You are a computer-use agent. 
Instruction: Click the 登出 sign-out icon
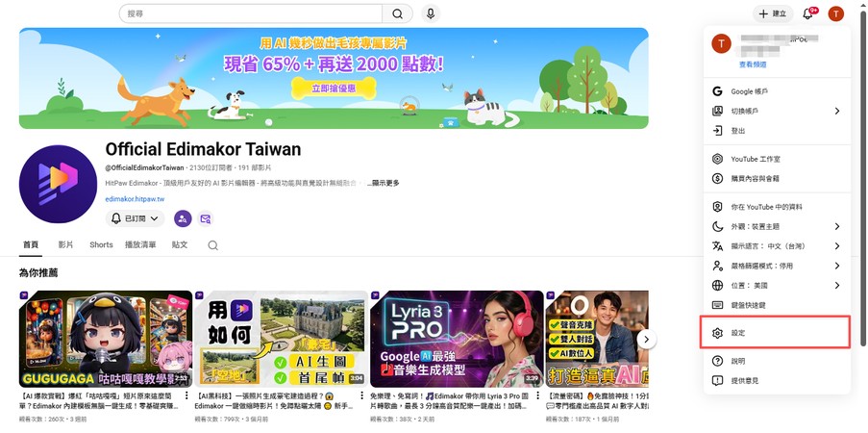click(717, 131)
